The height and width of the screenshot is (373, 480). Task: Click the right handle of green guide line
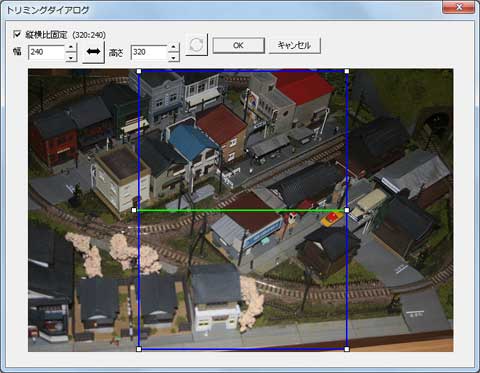(x=347, y=210)
